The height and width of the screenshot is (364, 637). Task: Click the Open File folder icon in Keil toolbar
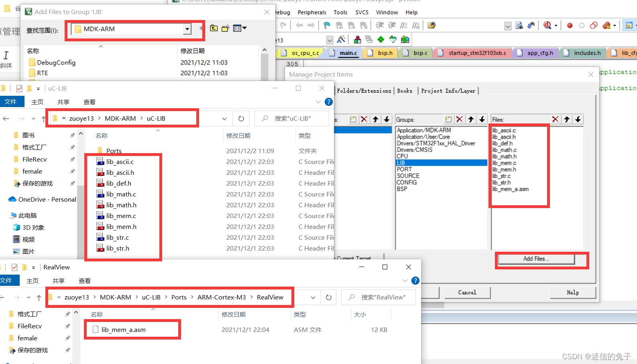(x=431, y=25)
